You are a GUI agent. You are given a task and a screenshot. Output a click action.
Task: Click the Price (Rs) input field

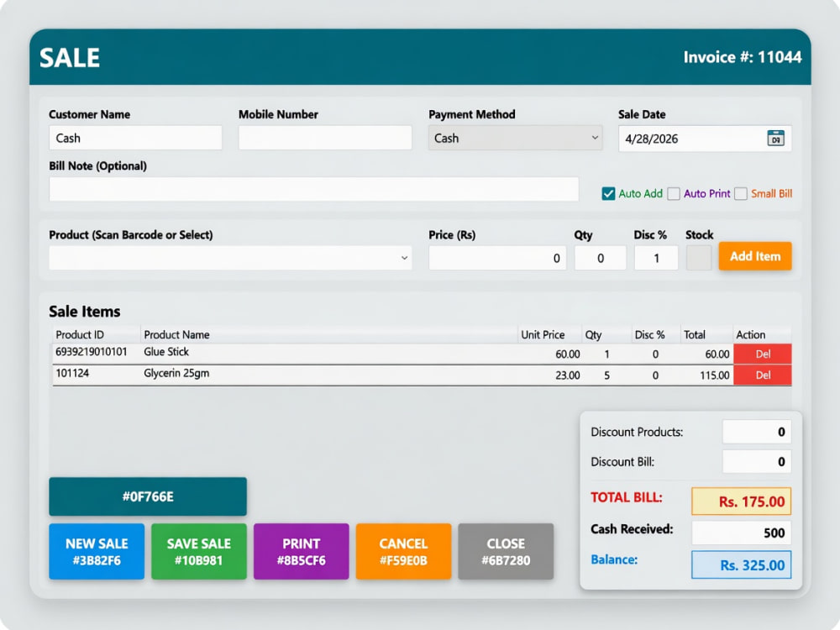point(497,258)
